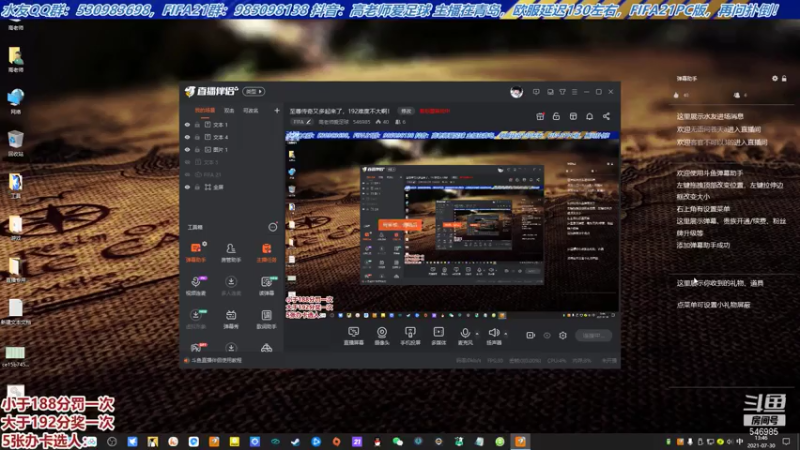Open the 房管助手 tool
This screenshot has width=800, height=450.
[231, 253]
